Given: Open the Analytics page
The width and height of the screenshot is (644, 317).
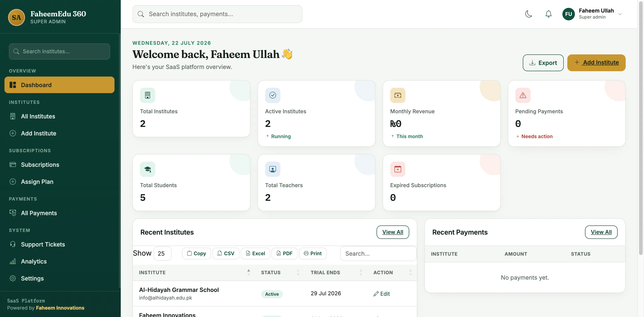Looking at the screenshot, I should [59, 261].
